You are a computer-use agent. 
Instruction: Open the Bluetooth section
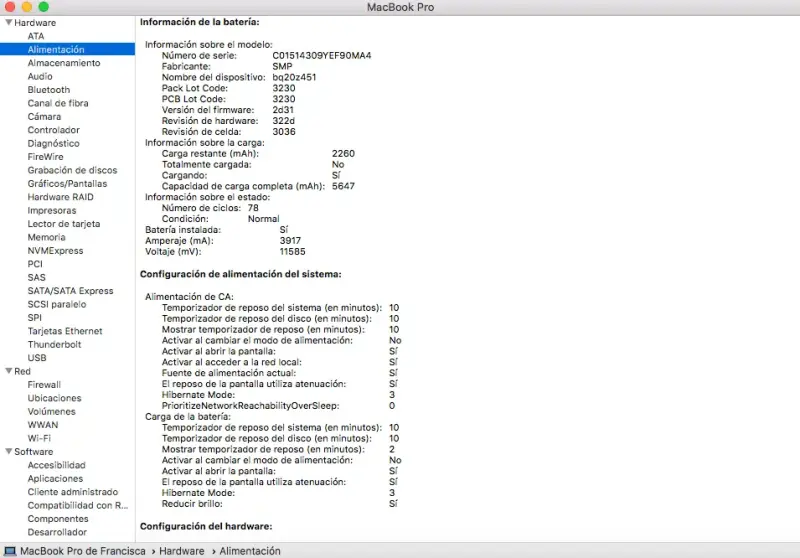click(48, 90)
